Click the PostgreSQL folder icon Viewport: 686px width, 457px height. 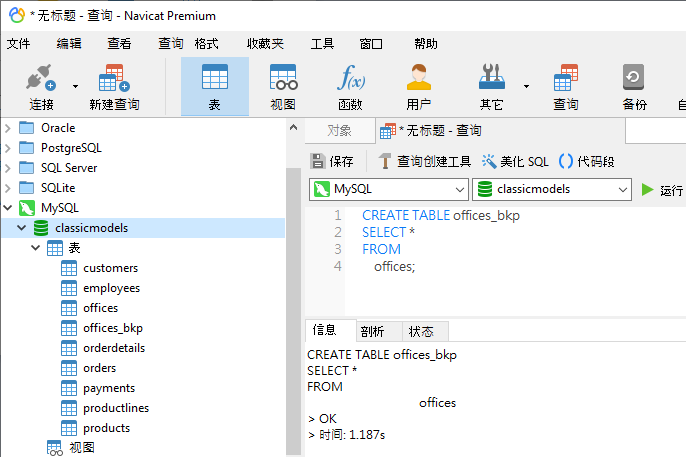coord(26,148)
